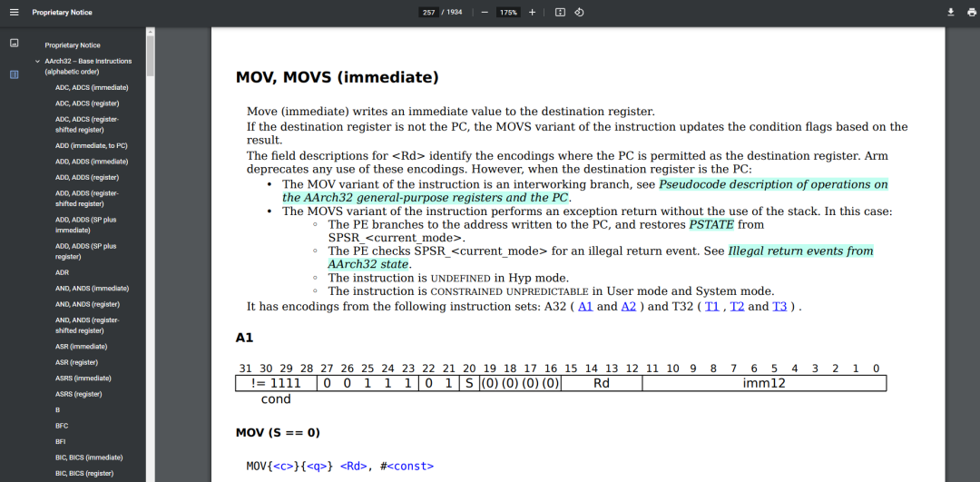This screenshot has height=482, width=980.
Task: Go to AND, ANDS (register-shifted register)
Action: pos(87,325)
